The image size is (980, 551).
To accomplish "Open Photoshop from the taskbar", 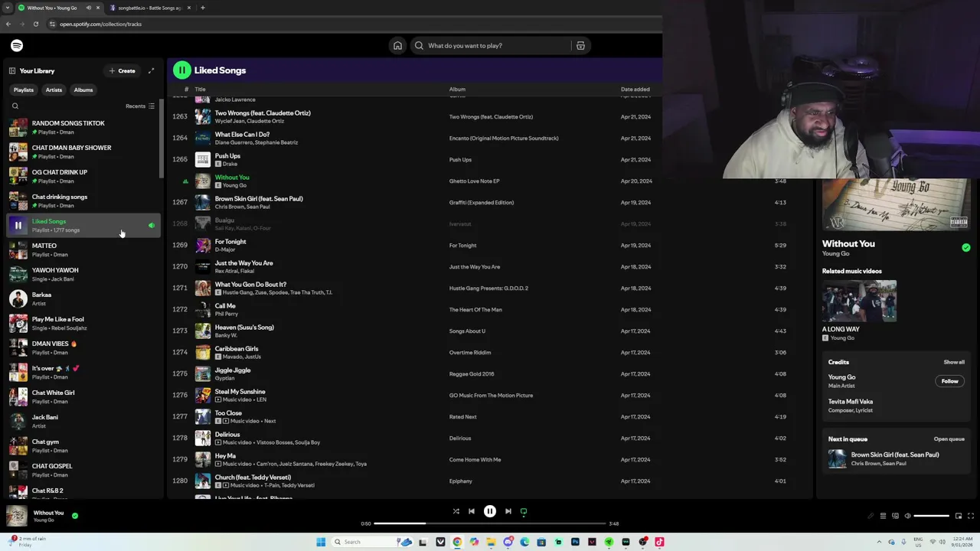I will pyautogui.click(x=575, y=542).
